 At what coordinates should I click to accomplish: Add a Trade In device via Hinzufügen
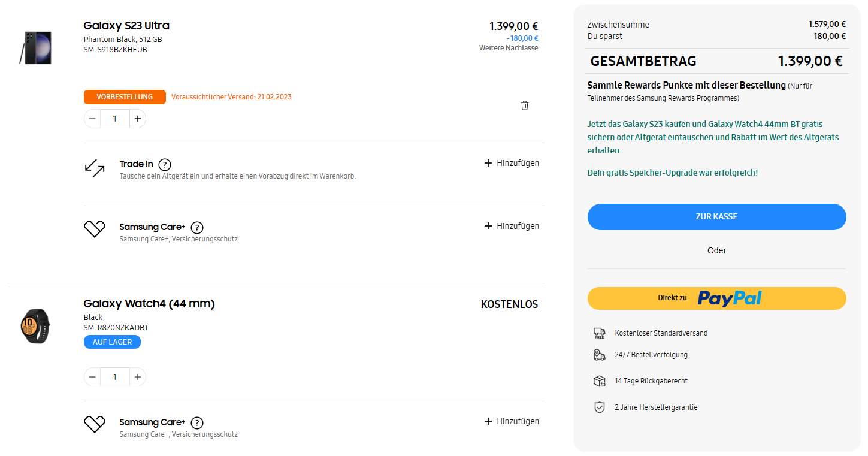(x=512, y=163)
